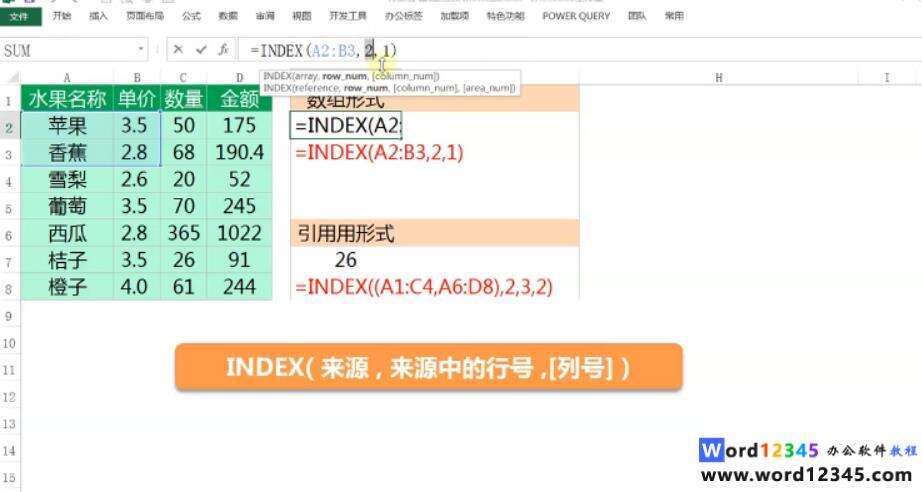Select column H header
The width and height of the screenshot is (922, 492).
[719, 77]
